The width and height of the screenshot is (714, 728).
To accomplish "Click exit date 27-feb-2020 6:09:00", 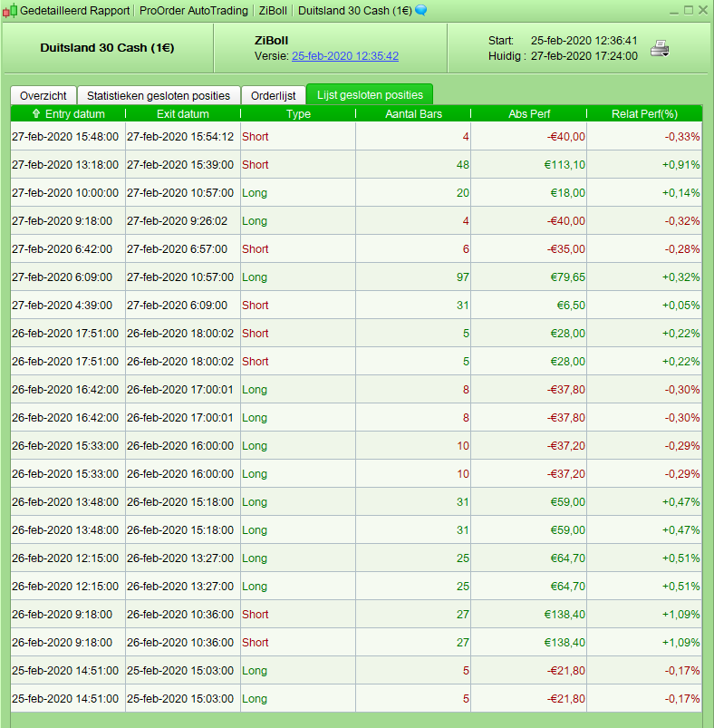I will 178,305.
